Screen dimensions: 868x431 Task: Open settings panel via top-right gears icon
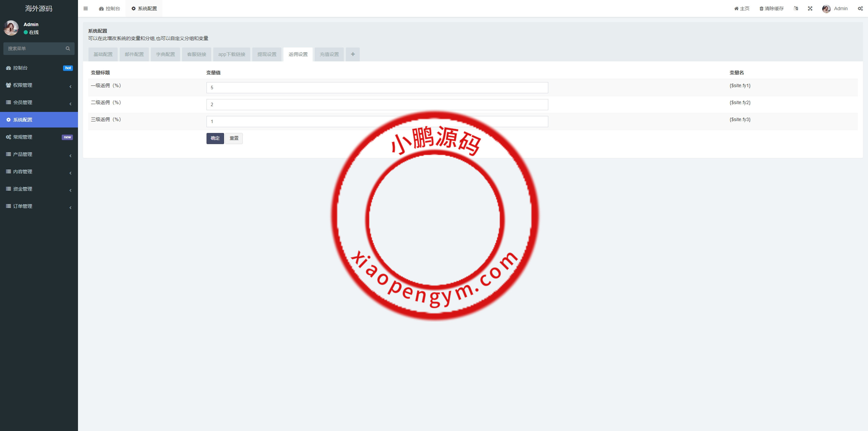tap(860, 8)
